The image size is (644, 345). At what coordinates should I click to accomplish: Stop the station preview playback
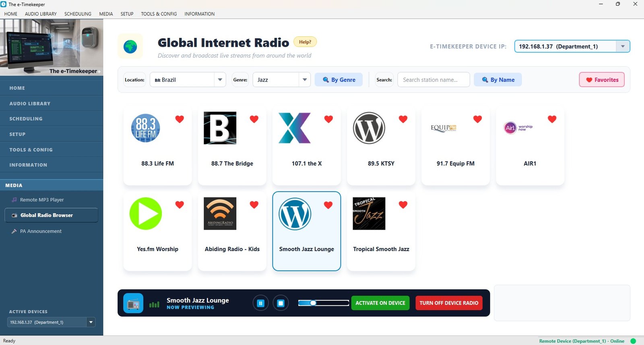point(281,303)
